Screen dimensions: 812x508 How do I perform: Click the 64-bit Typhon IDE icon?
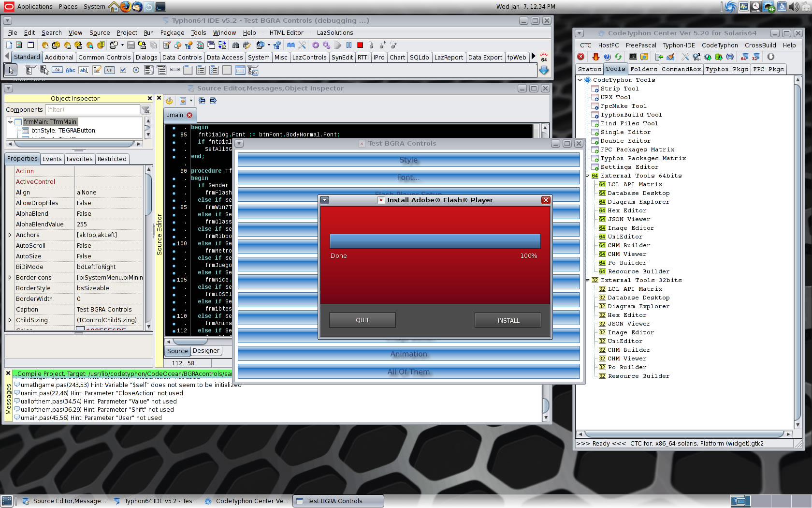tap(745, 57)
